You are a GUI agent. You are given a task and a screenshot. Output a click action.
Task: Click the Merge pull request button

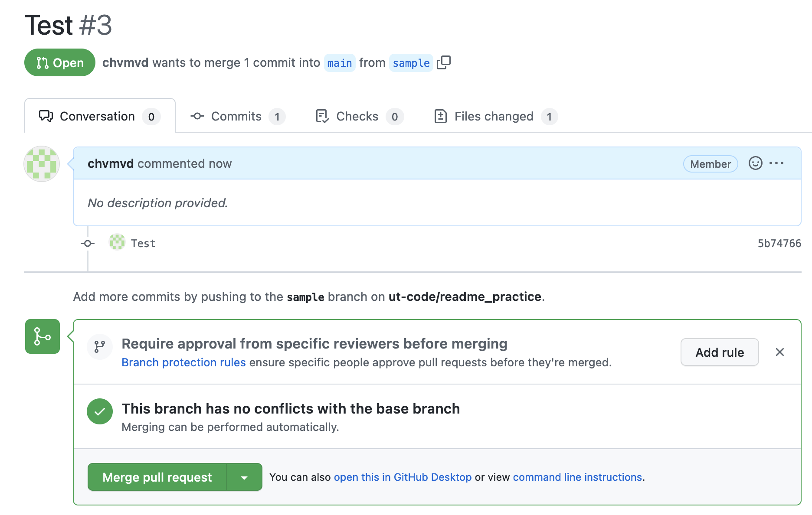point(157,477)
